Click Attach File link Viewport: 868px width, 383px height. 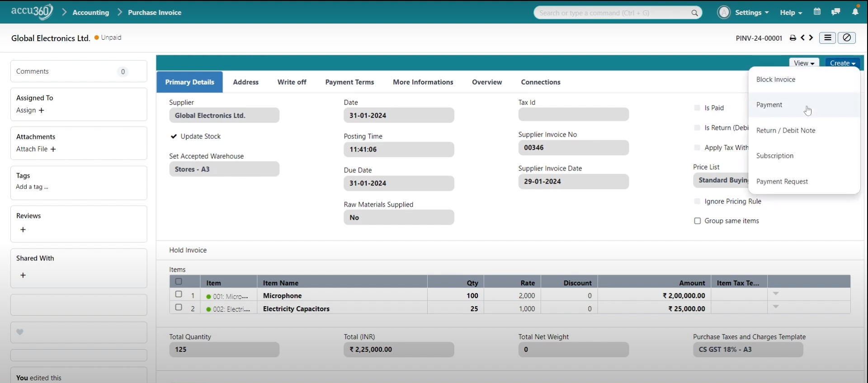point(32,149)
